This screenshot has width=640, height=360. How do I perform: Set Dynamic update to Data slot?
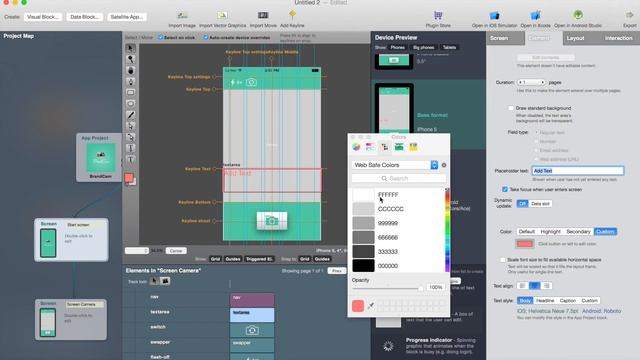pyautogui.click(x=540, y=203)
